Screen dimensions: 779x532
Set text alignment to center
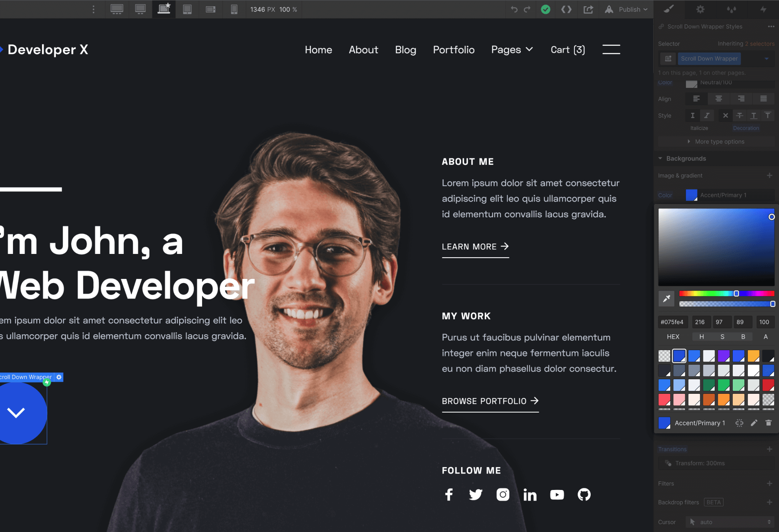(719, 99)
